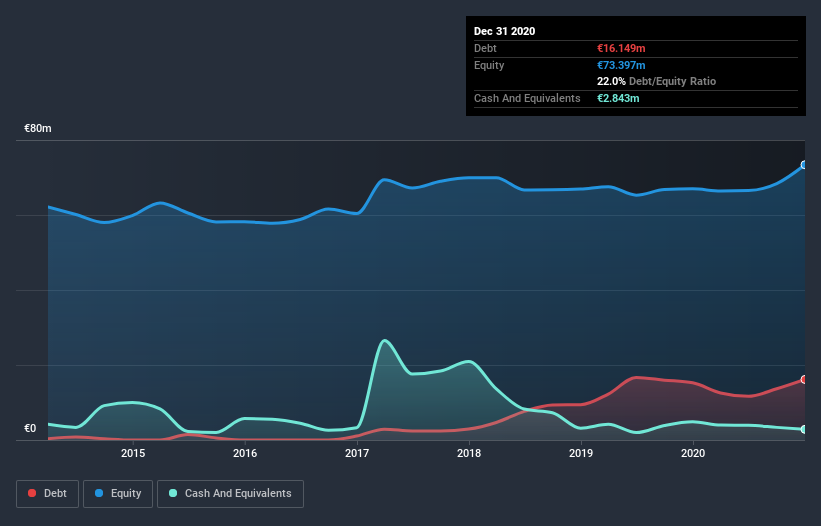Screen dimensions: 821x526
Task: Click the 2016 x-axis label
Action: click(245, 453)
